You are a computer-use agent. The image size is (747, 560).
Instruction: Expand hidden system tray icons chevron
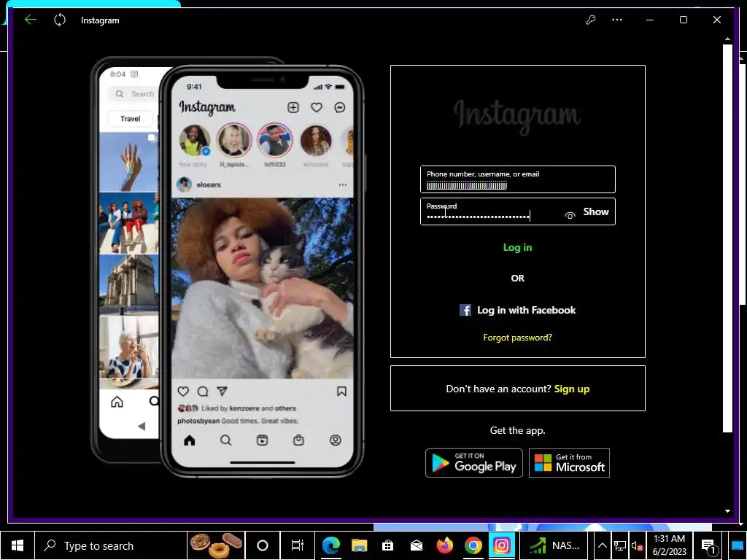point(602,545)
